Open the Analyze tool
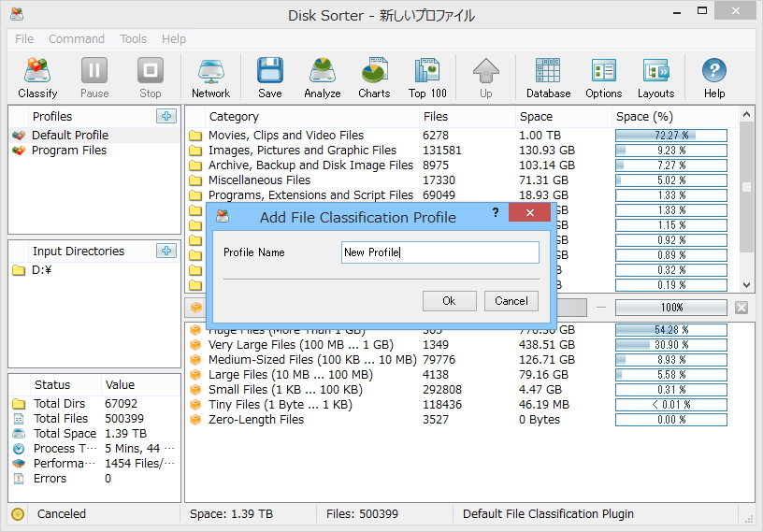763x532 pixels. (323, 78)
